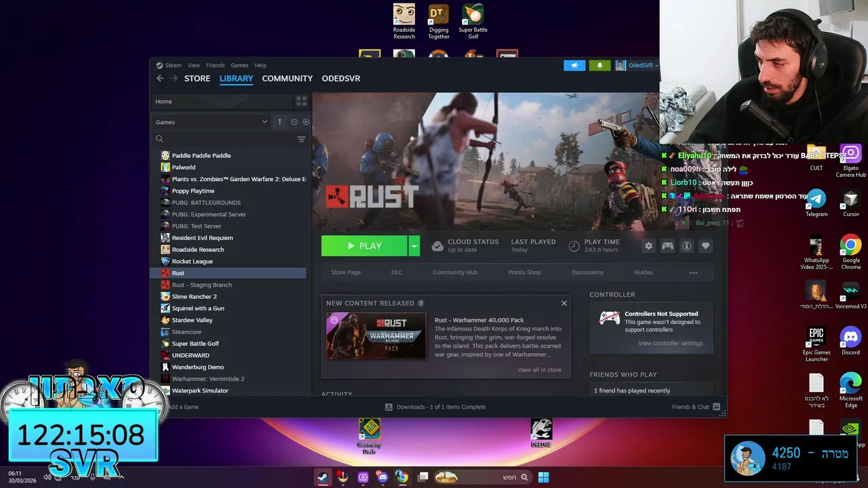Viewport: 868px width, 488px height.
Task: Open Downloads status at bottom bar
Action: pyautogui.click(x=435, y=407)
